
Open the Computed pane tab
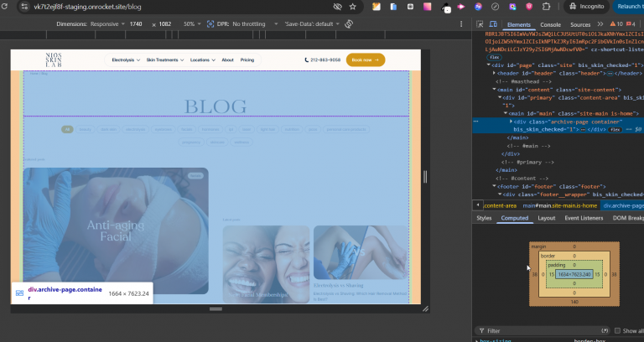click(x=514, y=218)
